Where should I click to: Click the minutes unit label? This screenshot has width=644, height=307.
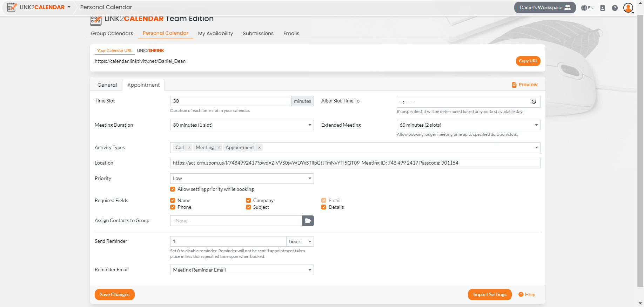click(x=302, y=101)
